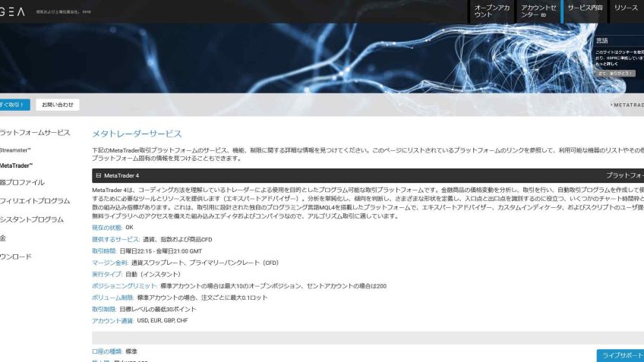Open the ウンロード sidebar link
Viewport: 644px width, 362px height.
coord(15,257)
